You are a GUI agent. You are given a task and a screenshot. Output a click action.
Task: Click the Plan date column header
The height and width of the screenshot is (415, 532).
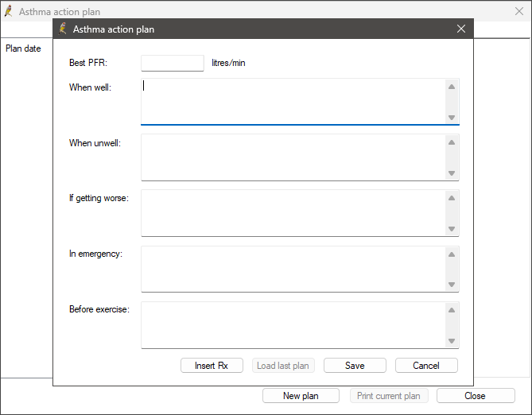tap(23, 48)
